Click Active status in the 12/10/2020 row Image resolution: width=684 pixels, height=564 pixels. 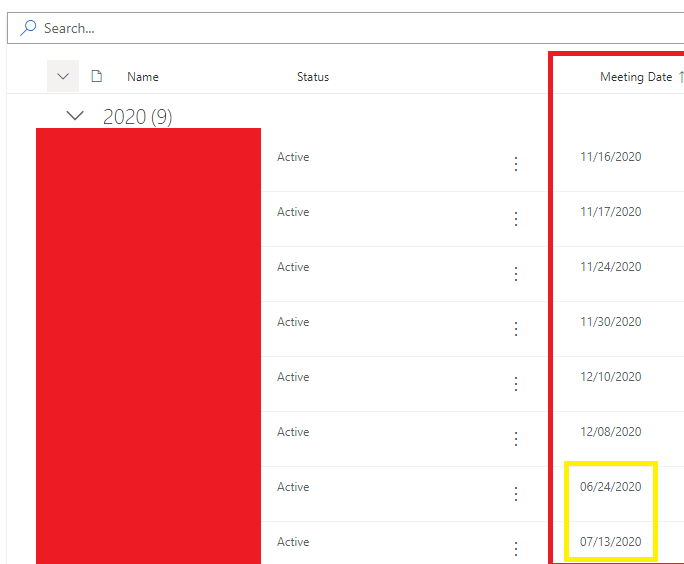293,376
